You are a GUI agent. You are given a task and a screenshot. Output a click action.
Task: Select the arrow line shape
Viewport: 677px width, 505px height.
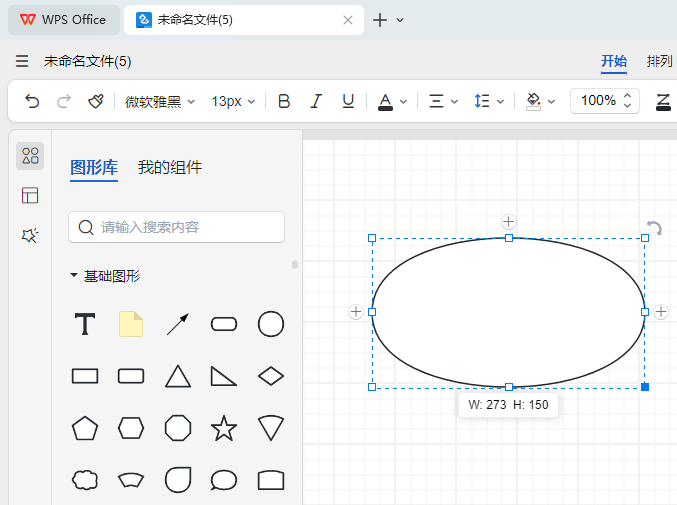pyautogui.click(x=177, y=324)
